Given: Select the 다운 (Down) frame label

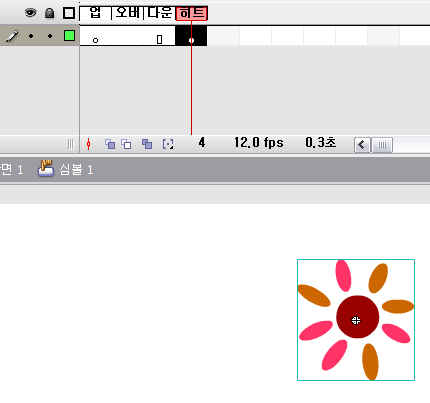Looking at the screenshot, I should (160, 13).
